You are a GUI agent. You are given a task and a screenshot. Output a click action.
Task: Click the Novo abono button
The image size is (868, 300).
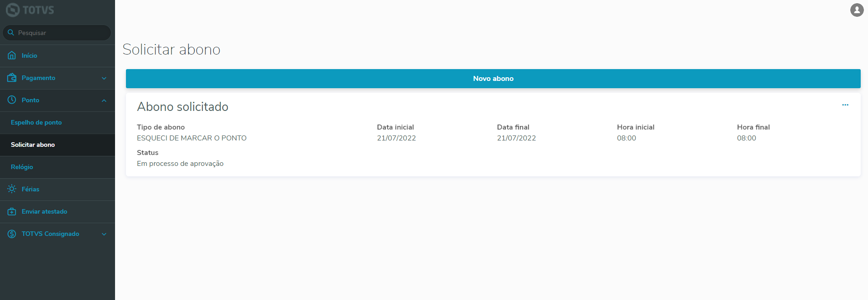point(493,79)
